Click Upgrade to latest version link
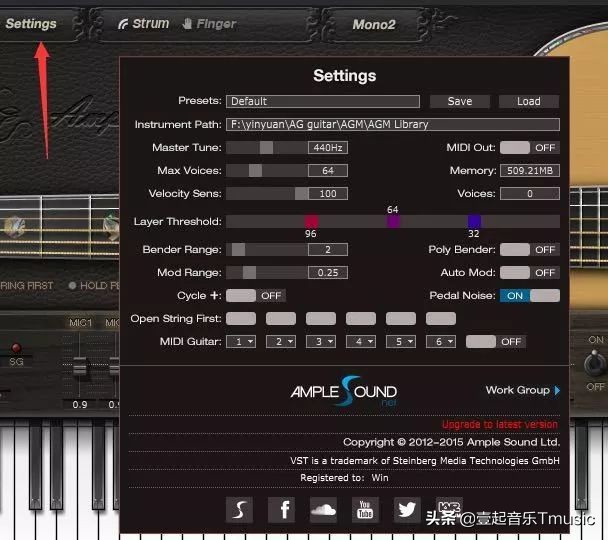Screen dimensions: 608x540 500,424
